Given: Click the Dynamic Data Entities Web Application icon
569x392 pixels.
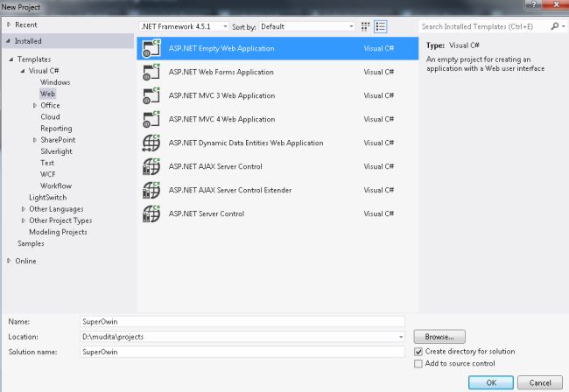Looking at the screenshot, I should click(151, 143).
